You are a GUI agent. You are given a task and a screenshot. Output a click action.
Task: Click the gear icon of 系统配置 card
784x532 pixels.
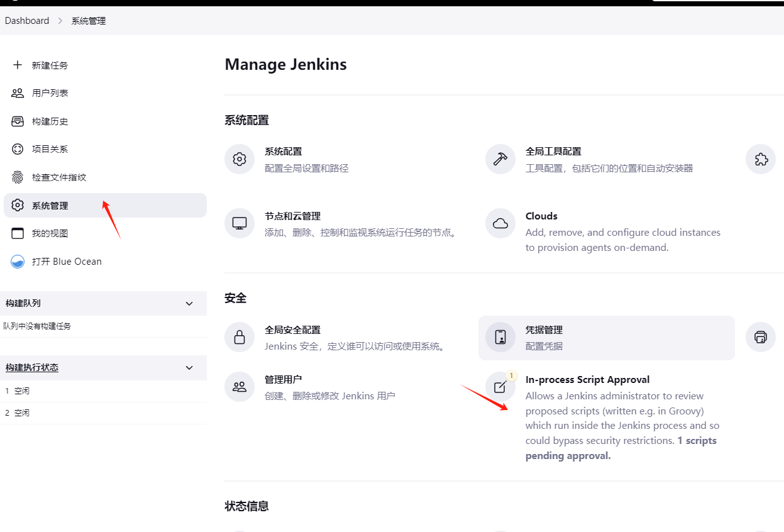click(x=240, y=159)
